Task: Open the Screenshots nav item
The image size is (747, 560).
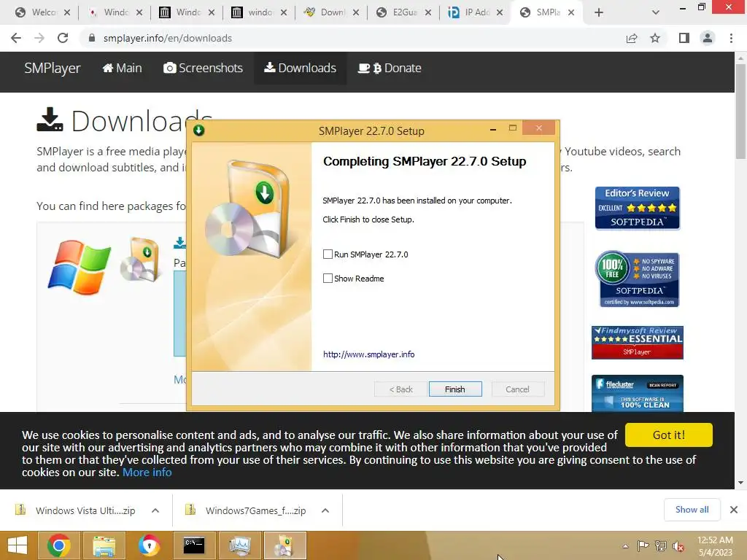Action: 204,68
